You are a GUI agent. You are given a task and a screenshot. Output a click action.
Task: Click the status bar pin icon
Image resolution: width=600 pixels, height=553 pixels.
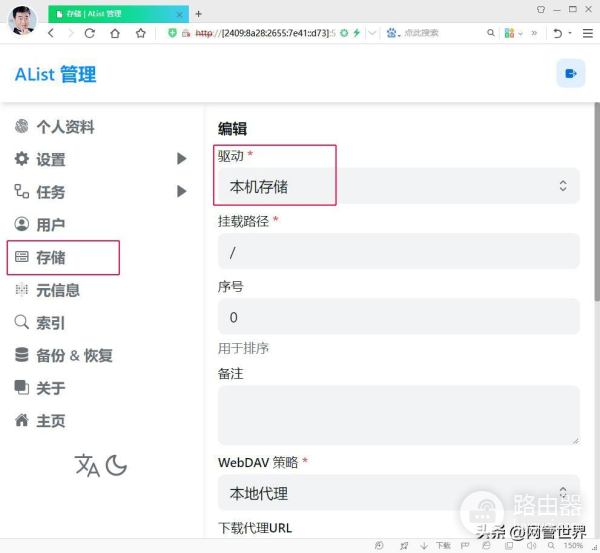click(404, 546)
